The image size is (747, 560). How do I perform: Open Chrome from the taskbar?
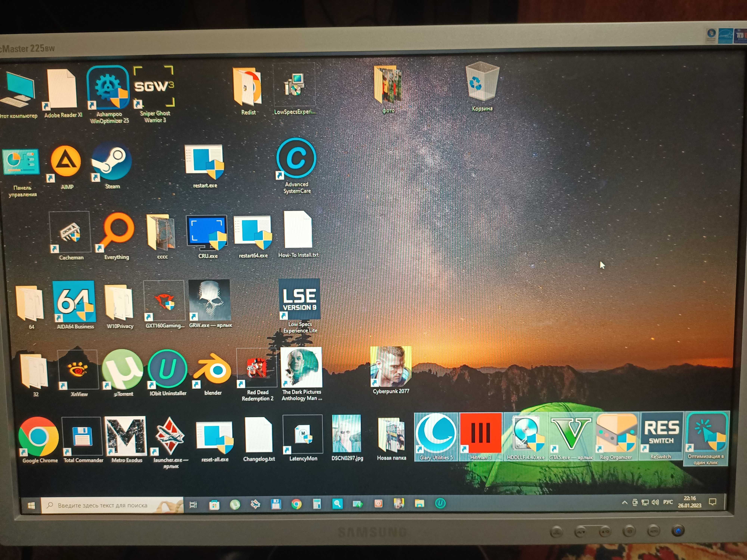pyautogui.click(x=297, y=504)
